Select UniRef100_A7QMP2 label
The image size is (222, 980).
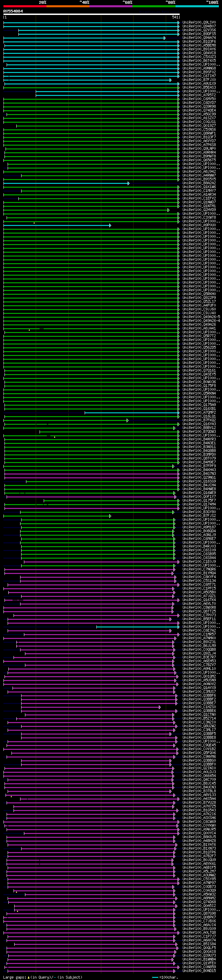[199, 412]
